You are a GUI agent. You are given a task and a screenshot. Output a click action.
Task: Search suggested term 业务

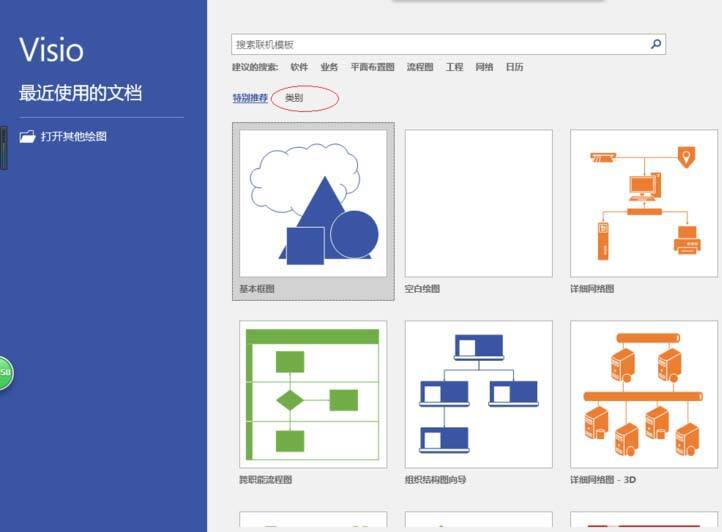329,67
